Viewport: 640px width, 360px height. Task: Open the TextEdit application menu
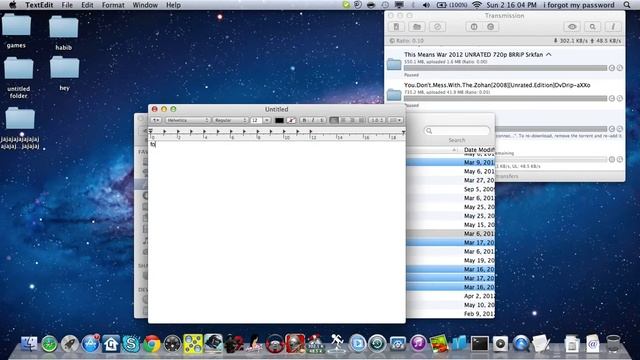[x=40, y=5]
